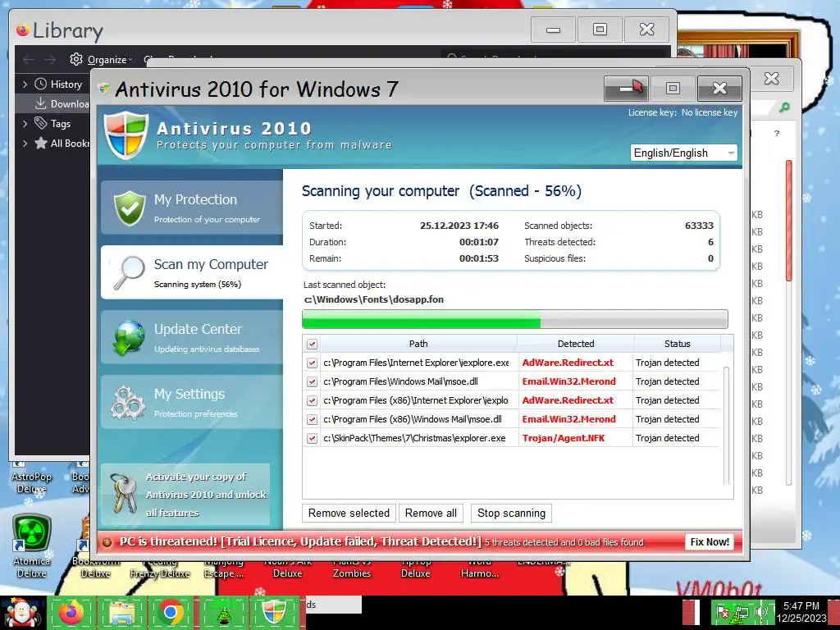This screenshot has height=630, width=840.
Task: Expand All Bookmarks tree node in Library
Action: (x=25, y=143)
